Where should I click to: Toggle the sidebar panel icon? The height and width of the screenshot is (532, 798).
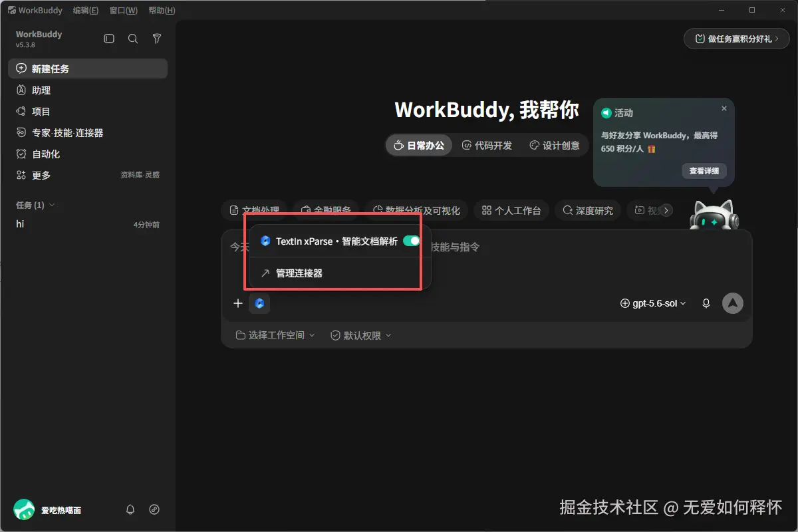(x=109, y=39)
